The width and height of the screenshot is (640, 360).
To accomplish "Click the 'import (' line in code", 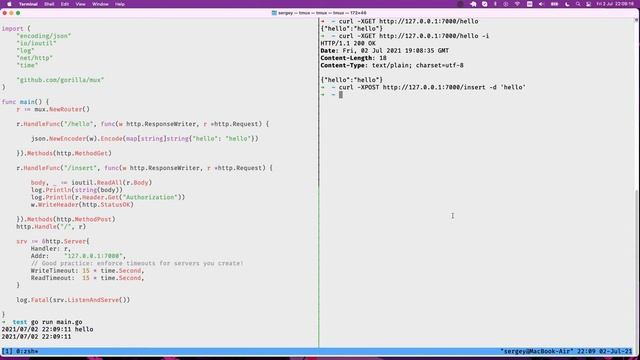I will click(x=16, y=29).
